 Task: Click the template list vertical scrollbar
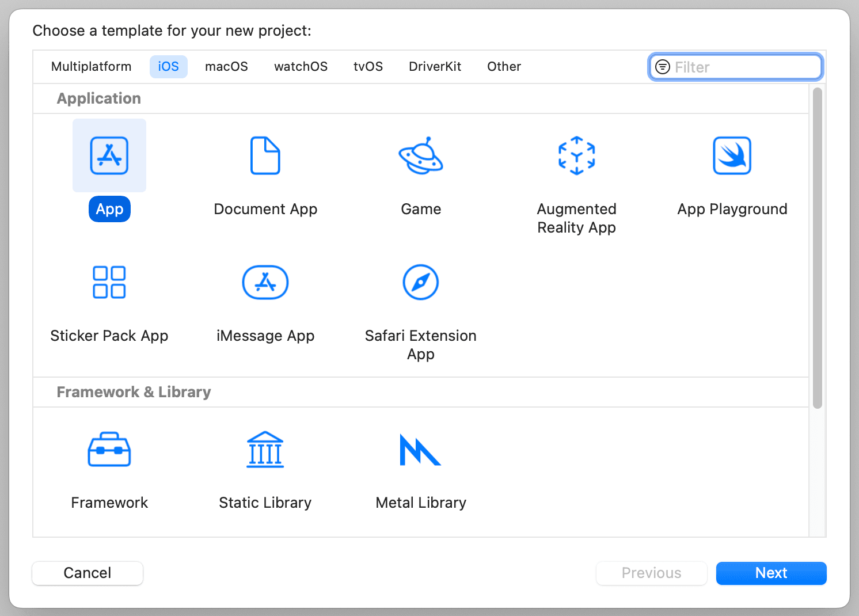(x=818, y=248)
